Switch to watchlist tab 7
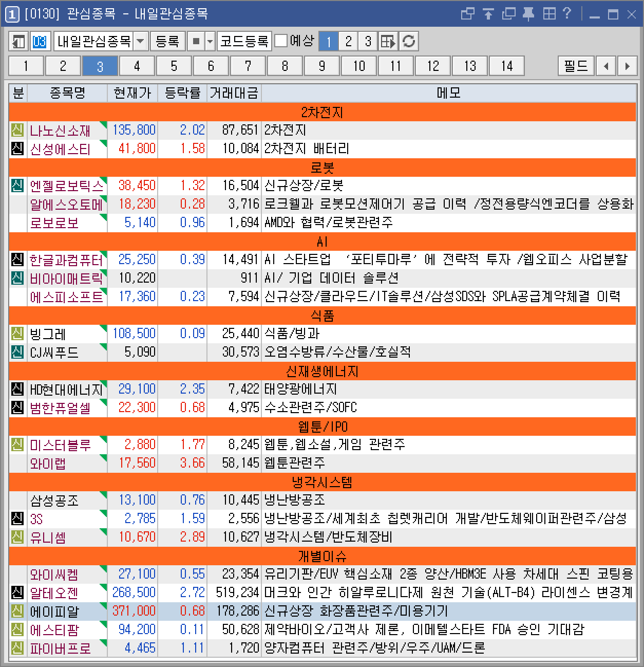The image size is (644, 667). point(248,66)
